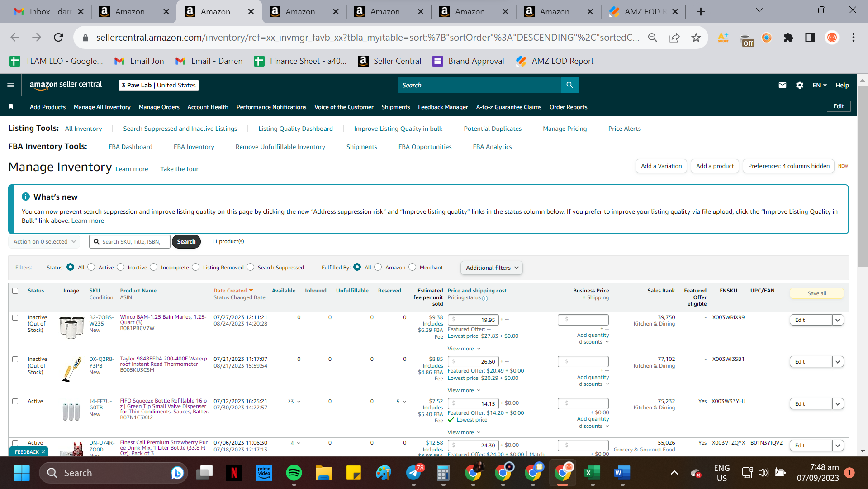
Task: Open the Feedback Manager menu item
Action: pyautogui.click(x=443, y=107)
